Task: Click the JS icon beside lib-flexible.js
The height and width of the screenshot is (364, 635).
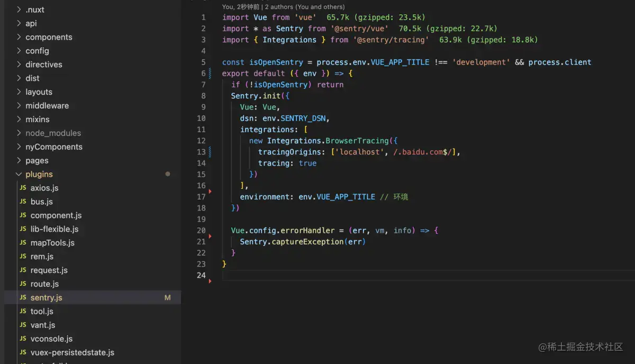Action: 23,229
